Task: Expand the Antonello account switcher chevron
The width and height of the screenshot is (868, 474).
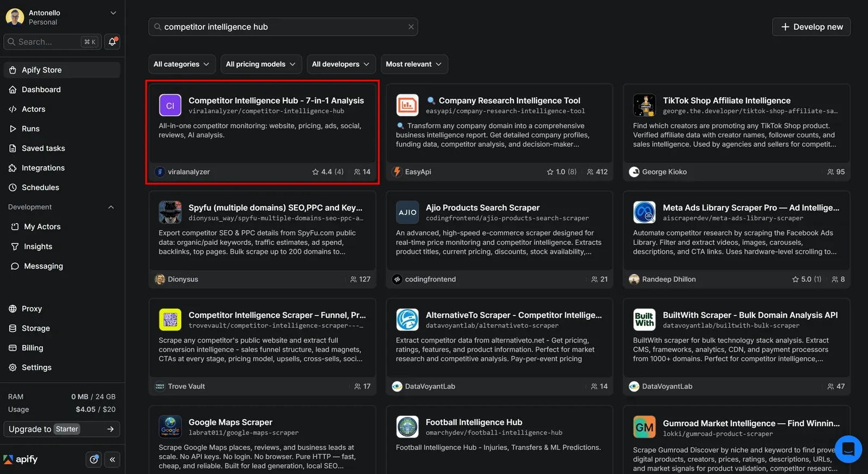Action: [113, 13]
